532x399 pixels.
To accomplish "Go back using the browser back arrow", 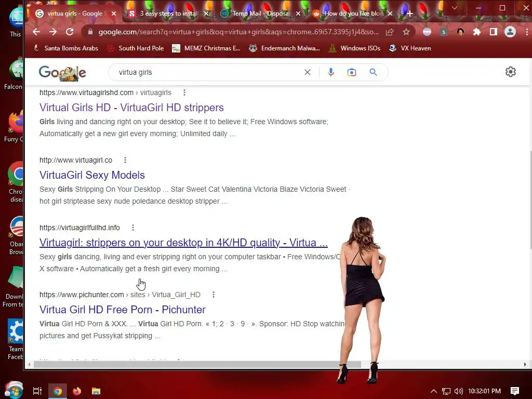I will [x=36, y=32].
